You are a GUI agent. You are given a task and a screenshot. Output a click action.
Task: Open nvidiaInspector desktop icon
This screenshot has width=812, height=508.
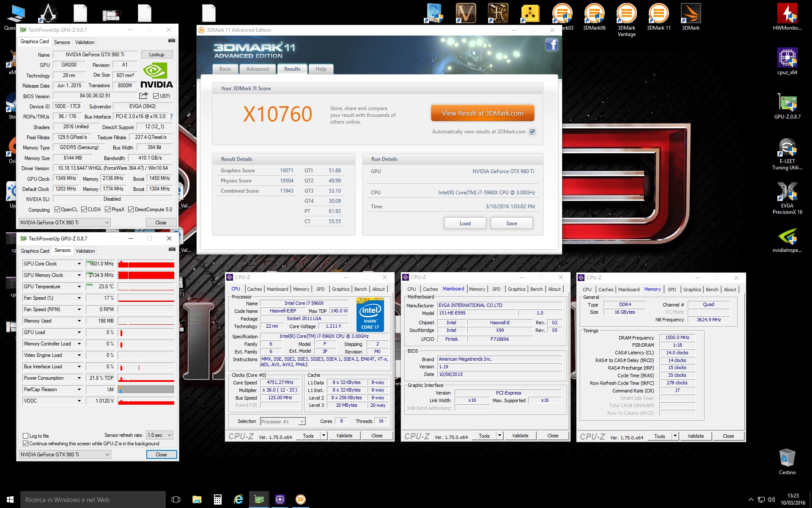point(787,239)
